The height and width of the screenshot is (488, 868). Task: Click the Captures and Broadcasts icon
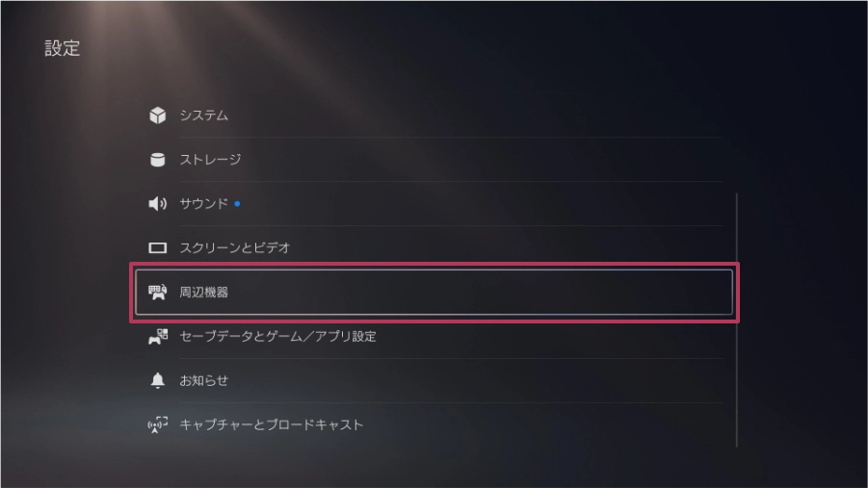point(157,425)
